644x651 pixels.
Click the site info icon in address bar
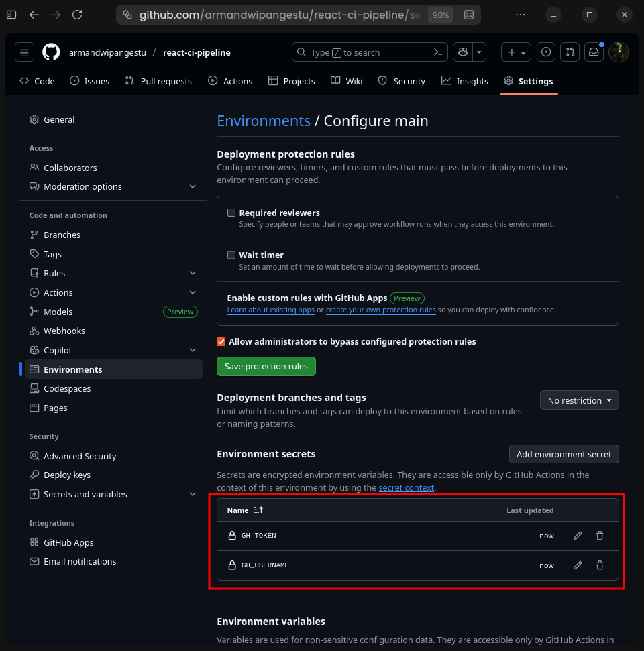(x=127, y=15)
